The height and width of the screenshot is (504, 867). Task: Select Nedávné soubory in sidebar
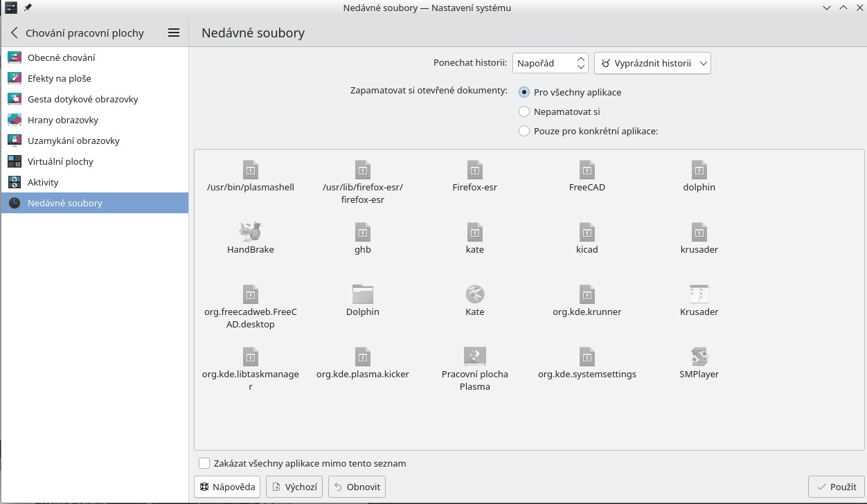(x=95, y=203)
